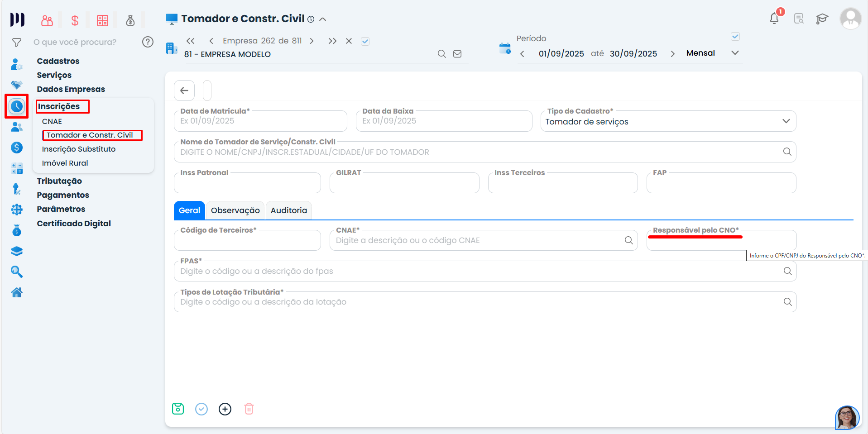The image size is (868, 434).
Task: Click the Tipos de Lotação Tributária field
Action: pos(485,302)
